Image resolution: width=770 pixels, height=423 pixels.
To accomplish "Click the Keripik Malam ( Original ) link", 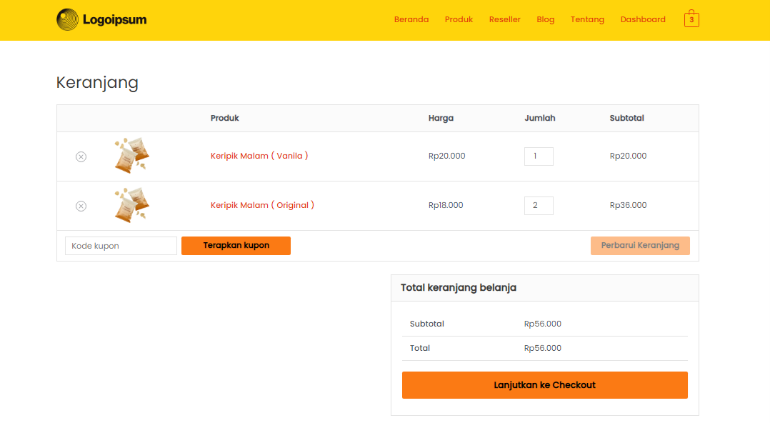I will [x=262, y=205].
